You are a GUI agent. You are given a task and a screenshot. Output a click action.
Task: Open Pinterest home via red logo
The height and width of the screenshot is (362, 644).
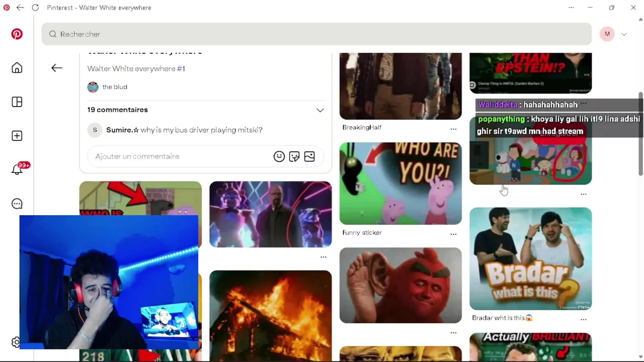tap(17, 34)
